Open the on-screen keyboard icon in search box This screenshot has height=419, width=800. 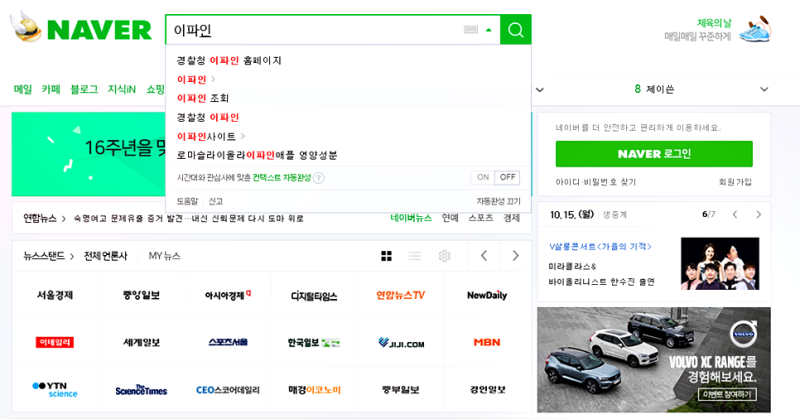(470, 30)
